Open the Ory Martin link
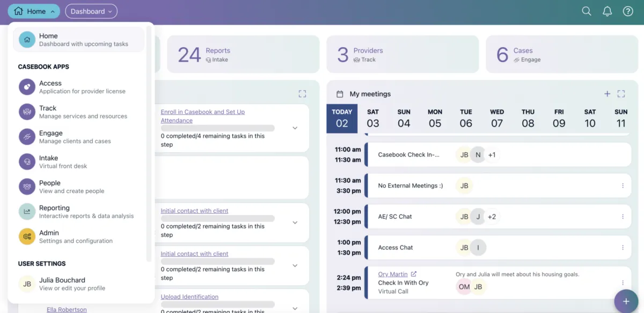Screen dimensions: 644x313 (393, 274)
